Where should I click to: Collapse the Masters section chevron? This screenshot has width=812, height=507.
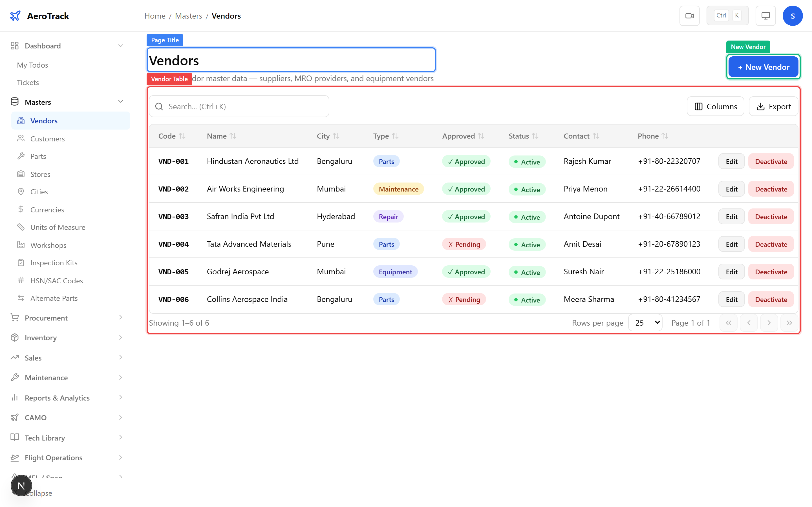(x=120, y=101)
